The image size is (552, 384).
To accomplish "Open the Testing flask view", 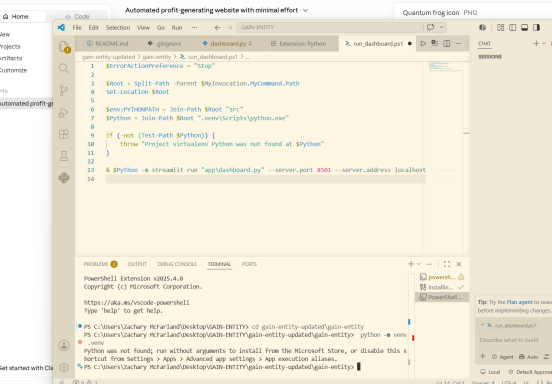I will [x=64, y=156].
